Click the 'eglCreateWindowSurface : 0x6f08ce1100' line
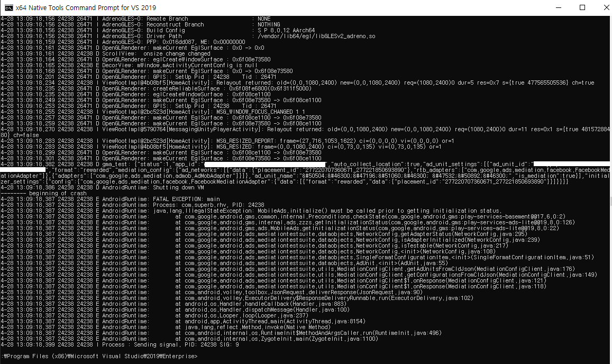 coord(135,95)
